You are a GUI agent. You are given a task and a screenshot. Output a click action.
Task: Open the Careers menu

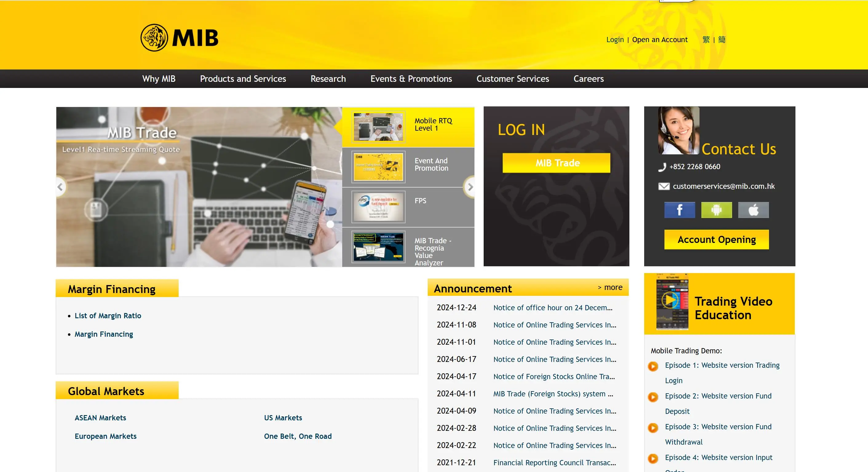[x=589, y=79]
